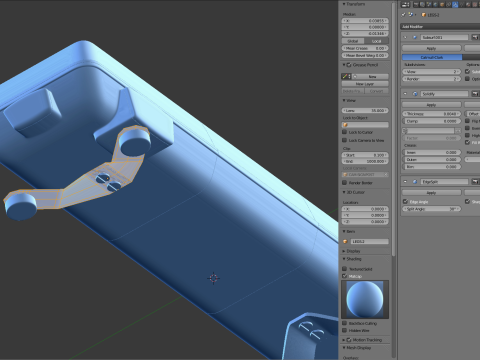Click Solidify Thickness value slider
Image resolution: width=480 pixels, height=360 pixels.
[432, 114]
